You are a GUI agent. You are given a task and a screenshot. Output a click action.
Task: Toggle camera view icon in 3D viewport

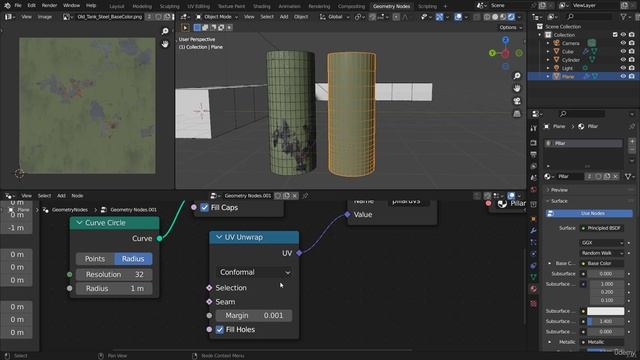tap(517, 101)
